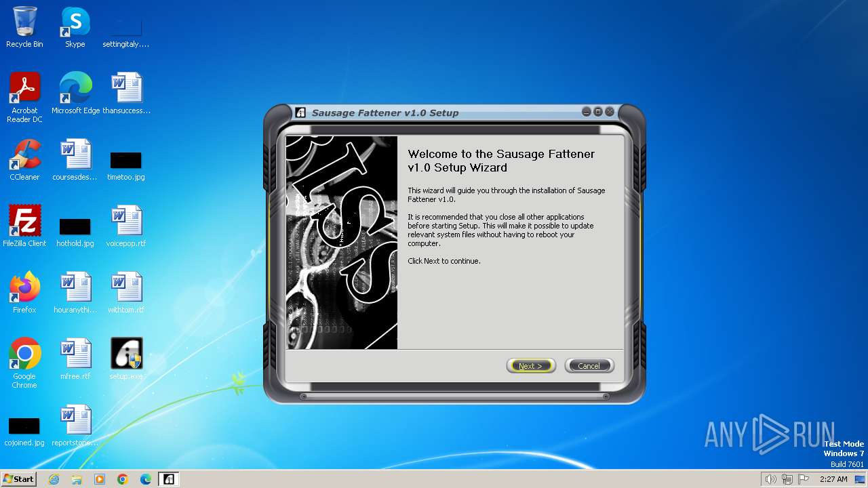Open the FileZilla Client shortcut

pyautogui.click(x=24, y=226)
